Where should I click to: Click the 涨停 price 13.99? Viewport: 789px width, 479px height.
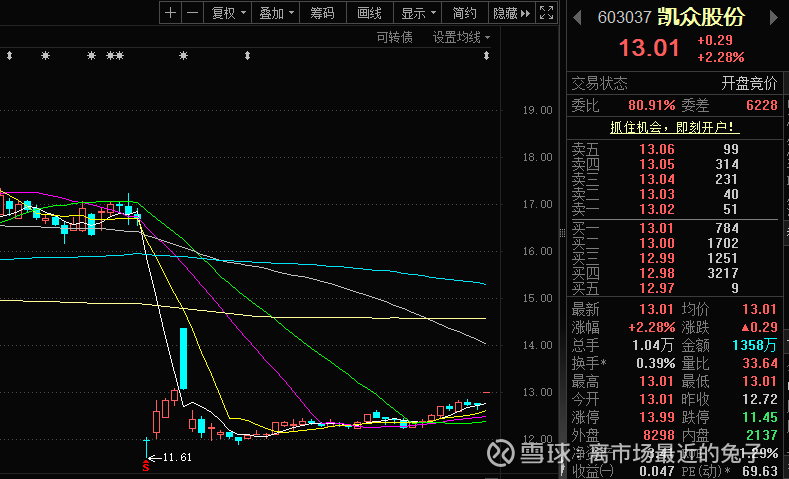(x=657, y=418)
